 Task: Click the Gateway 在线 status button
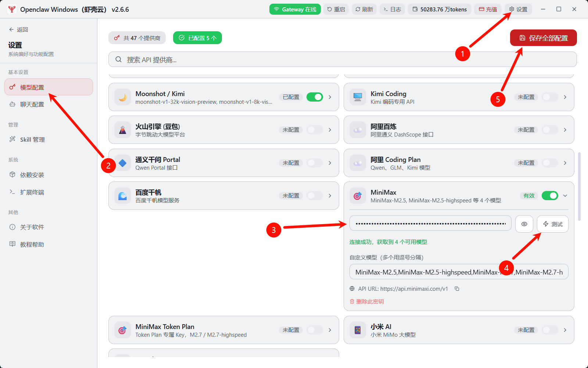(295, 9)
